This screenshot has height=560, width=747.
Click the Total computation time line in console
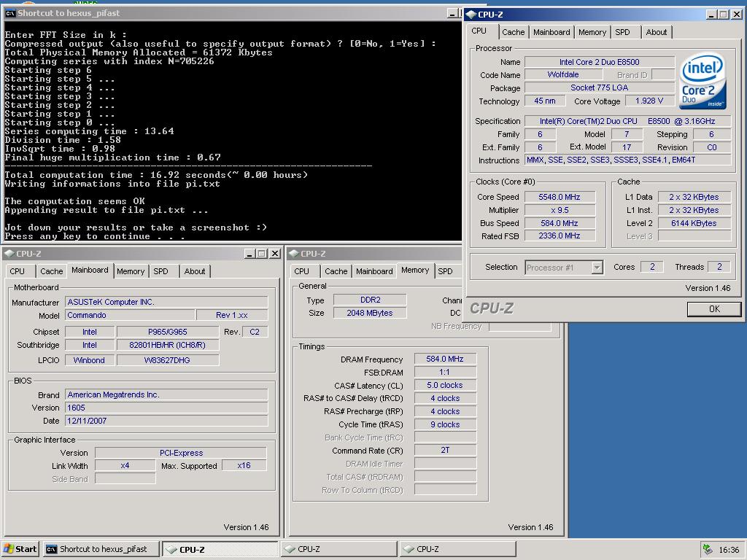156,175
